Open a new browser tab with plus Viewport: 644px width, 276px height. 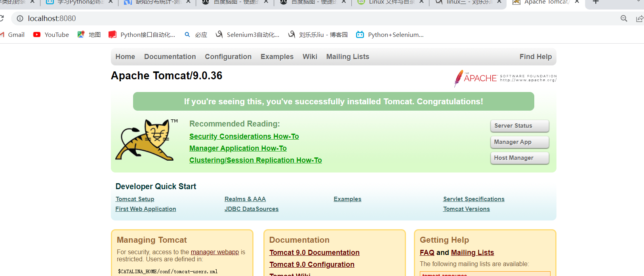(x=596, y=2)
